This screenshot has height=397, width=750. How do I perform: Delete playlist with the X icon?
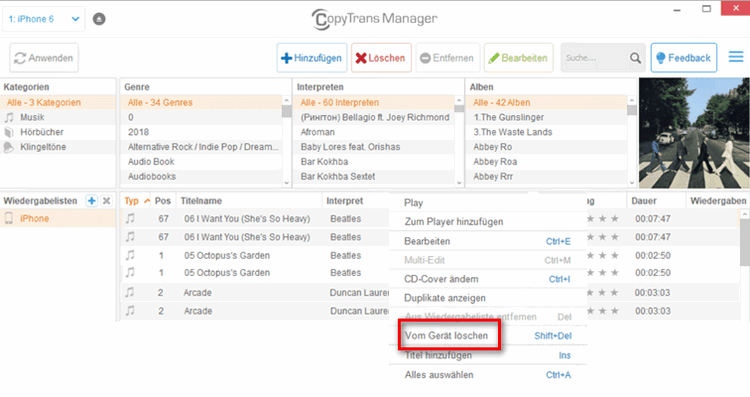point(107,201)
